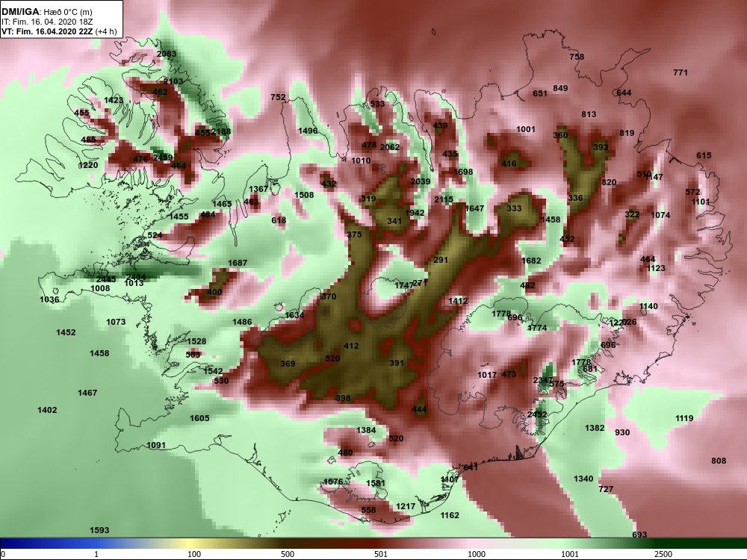
Task: Select the map value '1452'
Action: click(x=66, y=332)
